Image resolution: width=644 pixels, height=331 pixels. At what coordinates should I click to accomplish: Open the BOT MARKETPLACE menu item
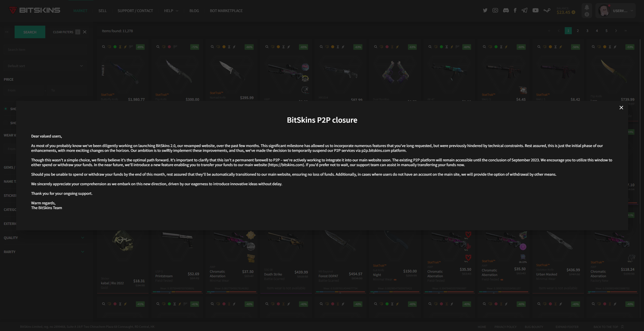tap(226, 11)
